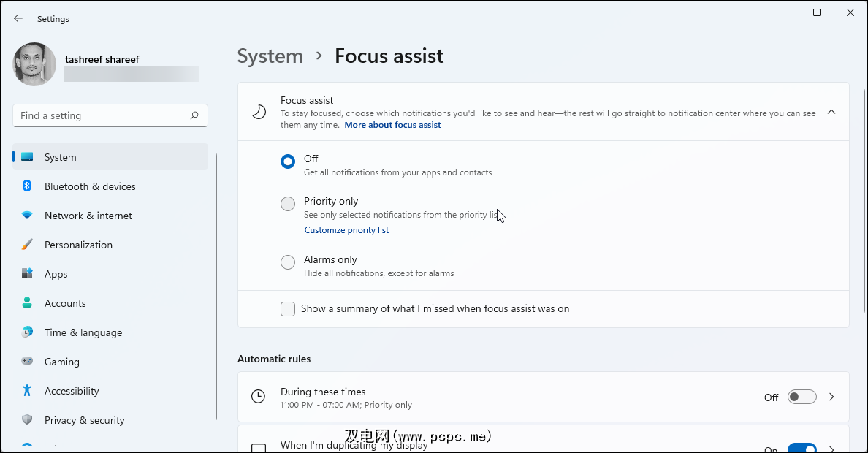Turn on the During these times toggle

point(802,397)
